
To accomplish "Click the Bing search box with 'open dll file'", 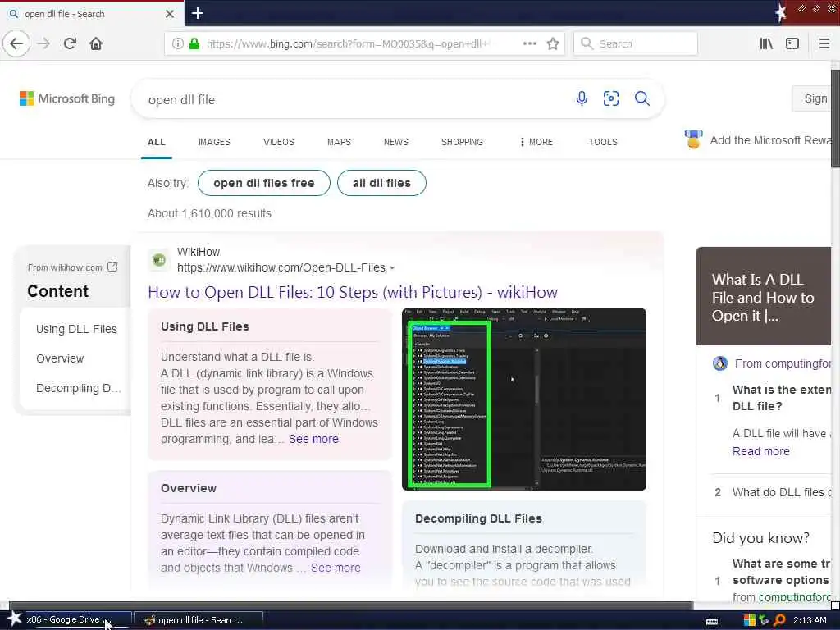I will pos(354,99).
